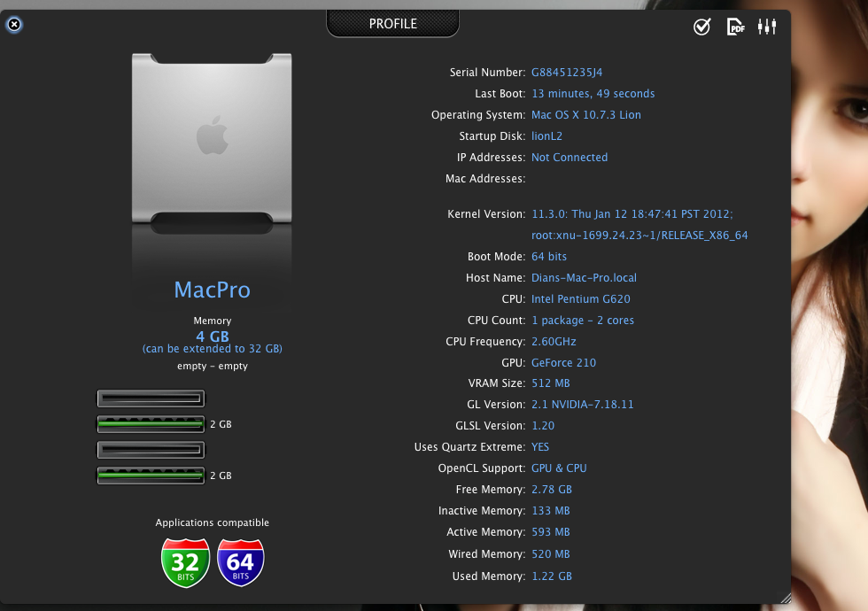The height and width of the screenshot is (611, 868).
Task: Click the 4 GB memory value
Action: pos(212,336)
